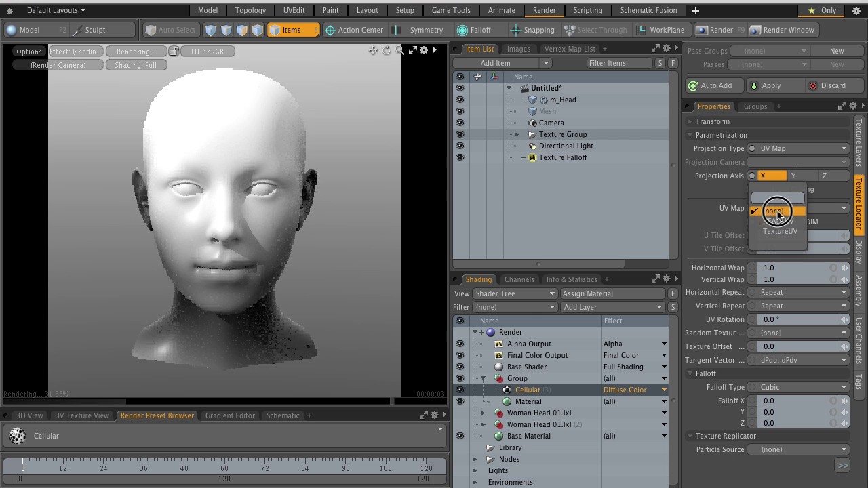
Task: Add a new layout tab with plus
Action: pos(695,11)
